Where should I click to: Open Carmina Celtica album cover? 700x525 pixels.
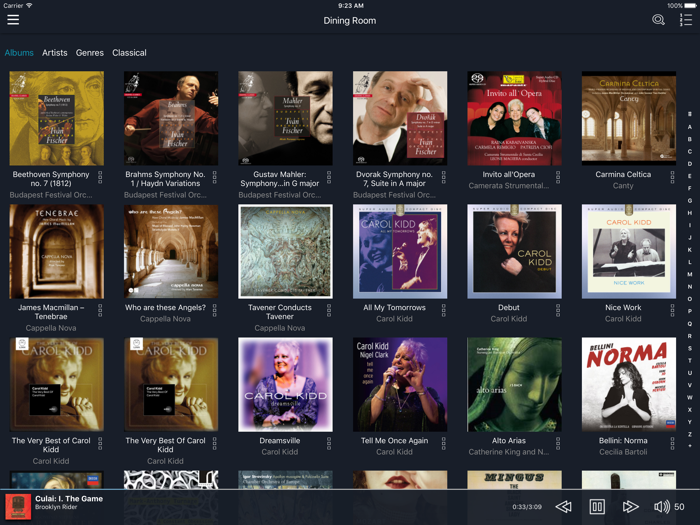click(629, 118)
